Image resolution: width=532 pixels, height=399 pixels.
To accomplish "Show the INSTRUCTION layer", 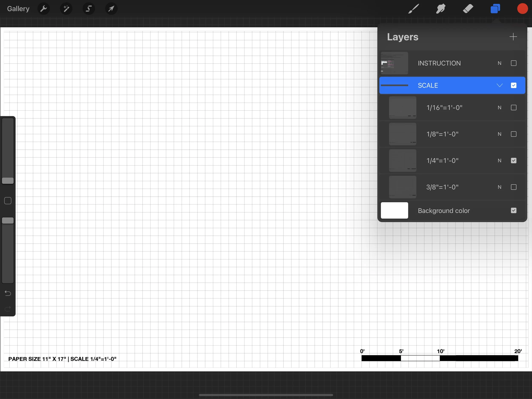I will point(513,63).
